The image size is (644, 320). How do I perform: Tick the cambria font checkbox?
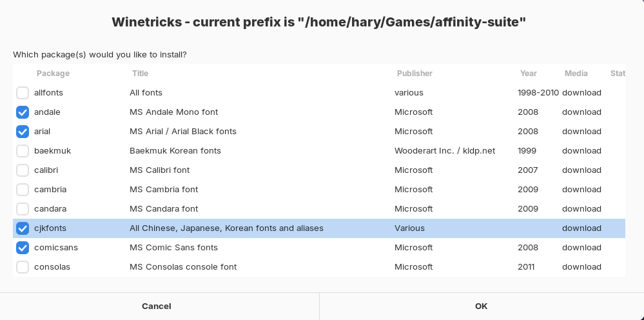(x=23, y=190)
